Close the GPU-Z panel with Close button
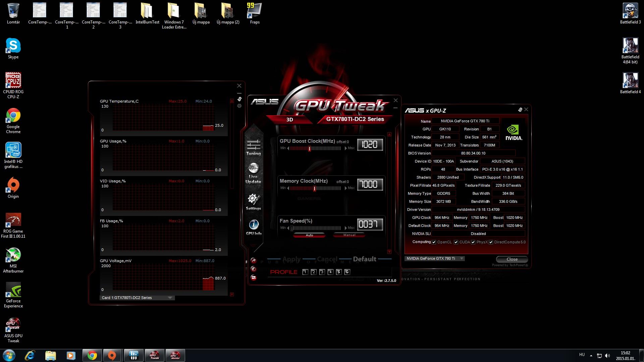 512,259
